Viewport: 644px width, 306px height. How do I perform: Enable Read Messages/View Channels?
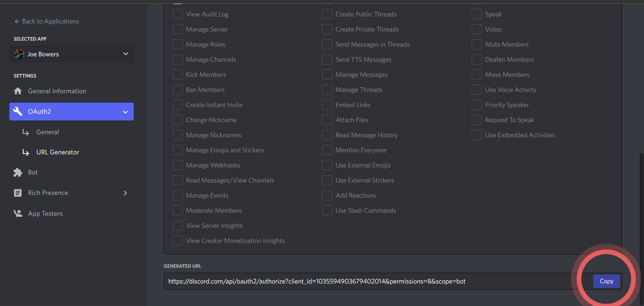coord(178,180)
